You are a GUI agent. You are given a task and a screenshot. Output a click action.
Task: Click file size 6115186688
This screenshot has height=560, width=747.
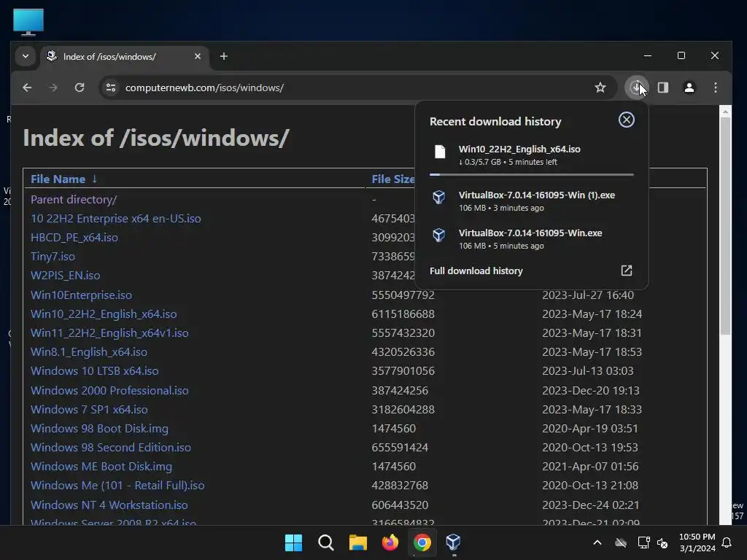pos(403,314)
